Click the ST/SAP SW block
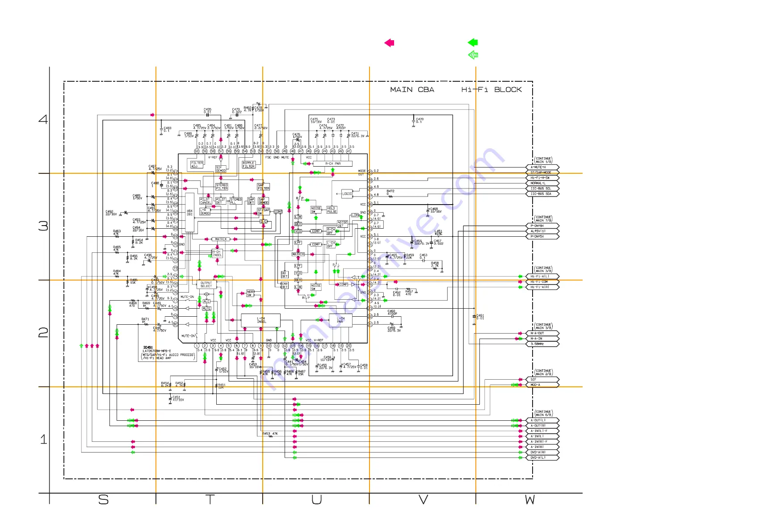This screenshot has height=532, width=760. tap(264, 211)
